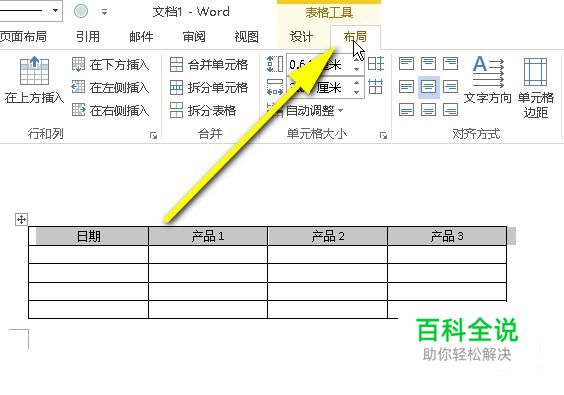Decrease column width stepper
Screen dimensions: 564x395
tap(356, 92)
